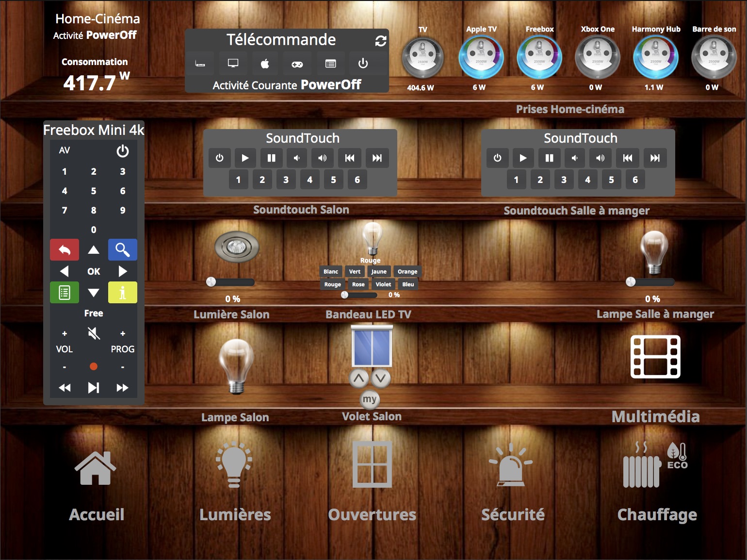
Task: Tap the yellow info button on Freebox remote
Action: (123, 293)
